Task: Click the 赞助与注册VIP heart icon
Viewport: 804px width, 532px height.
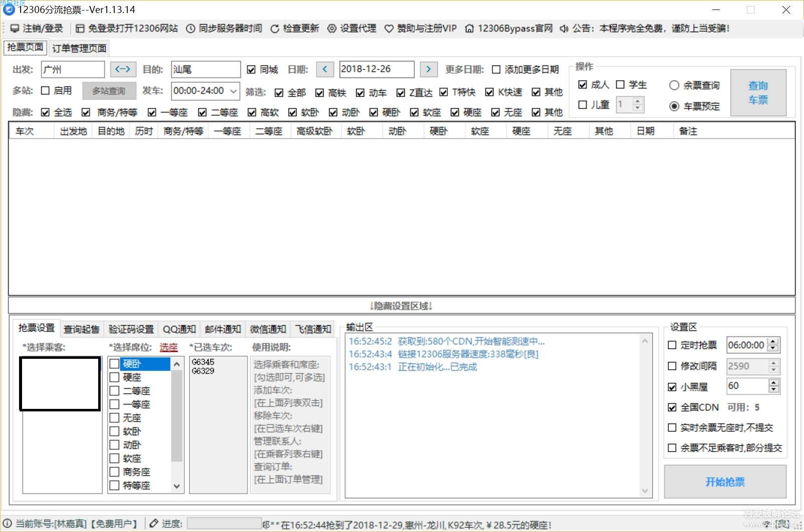Action: point(389,29)
